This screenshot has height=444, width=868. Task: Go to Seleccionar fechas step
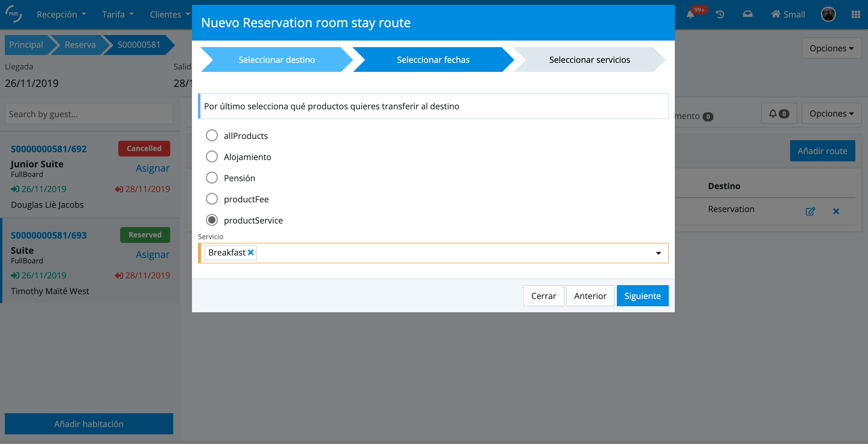pos(433,60)
